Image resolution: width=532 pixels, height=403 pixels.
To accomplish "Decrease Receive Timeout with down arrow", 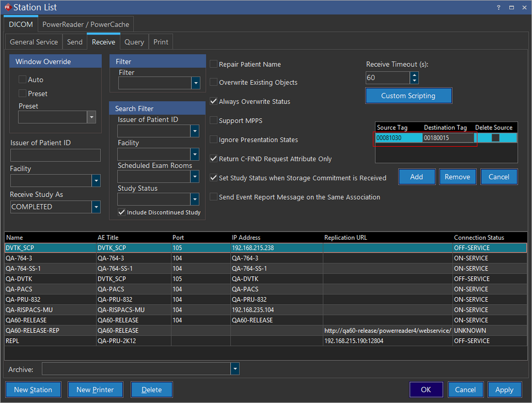I will click(414, 81).
